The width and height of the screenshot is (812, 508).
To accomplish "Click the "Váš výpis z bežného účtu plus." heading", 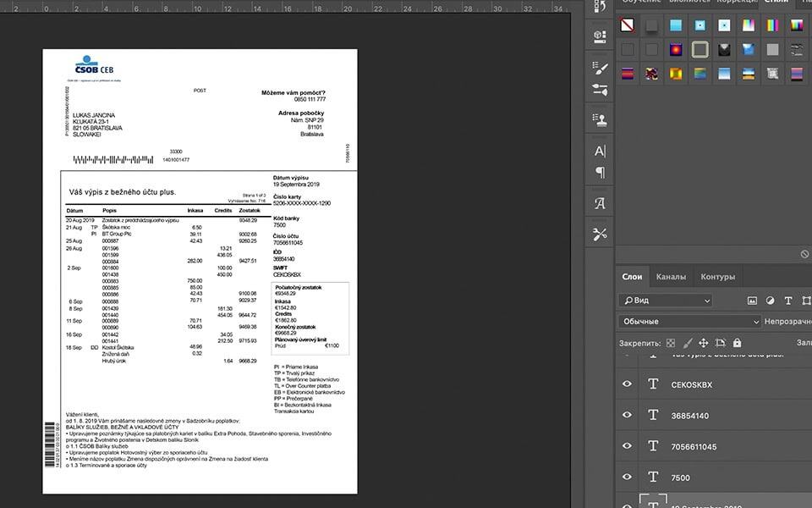I will [x=123, y=192].
